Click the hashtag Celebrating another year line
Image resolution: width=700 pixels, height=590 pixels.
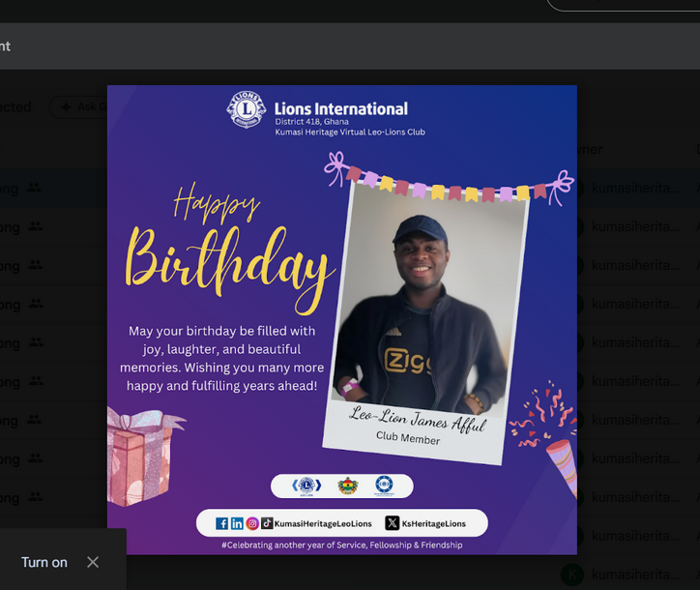click(342, 545)
